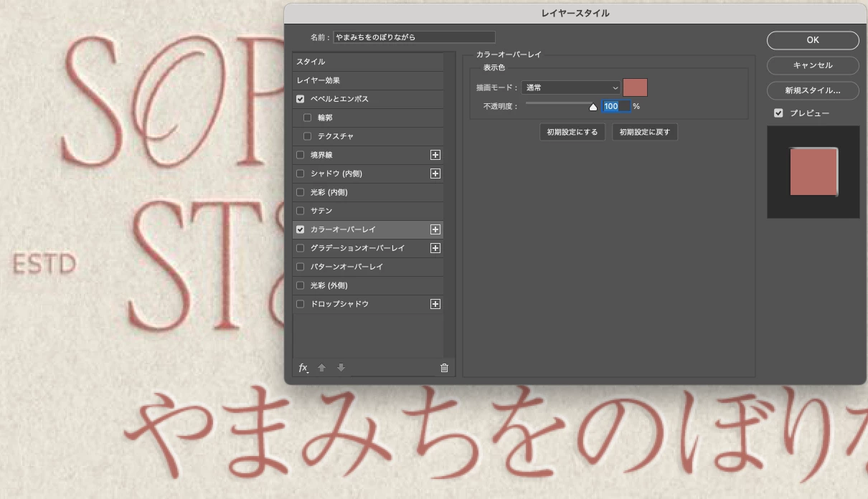Add another ドロップシャドウ with plus icon
Screen dimensions: 868x499
435,304
